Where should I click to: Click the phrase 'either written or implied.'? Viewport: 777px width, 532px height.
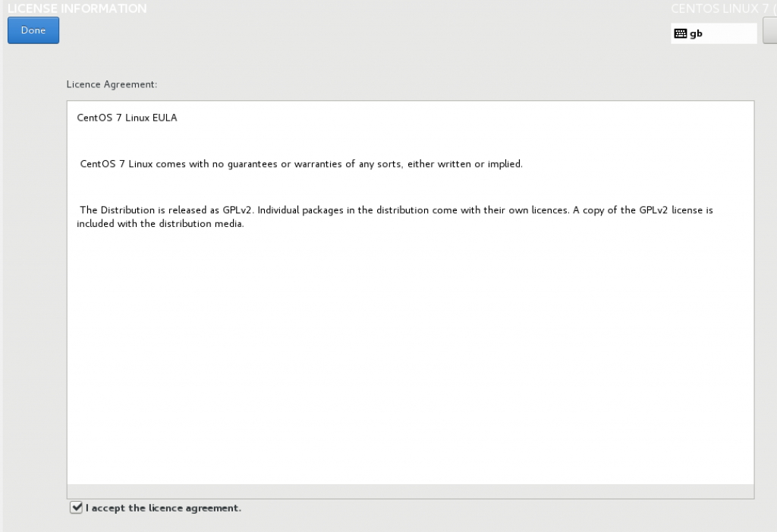tap(465, 164)
